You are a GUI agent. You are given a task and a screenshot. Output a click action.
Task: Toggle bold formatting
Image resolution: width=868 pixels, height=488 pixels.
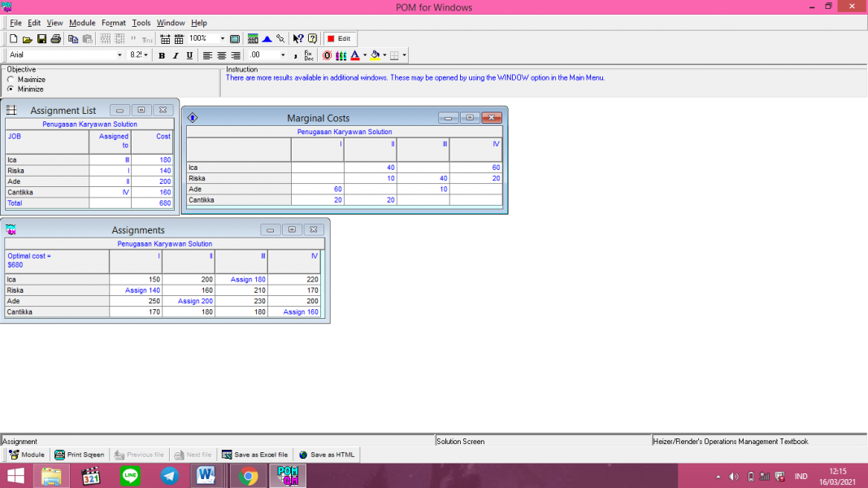[x=162, y=55]
